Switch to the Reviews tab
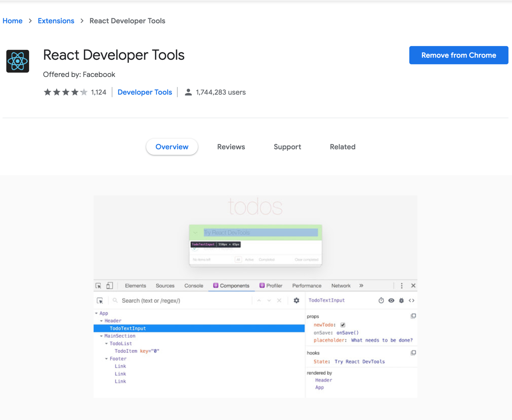The width and height of the screenshot is (512, 420). [x=231, y=147]
